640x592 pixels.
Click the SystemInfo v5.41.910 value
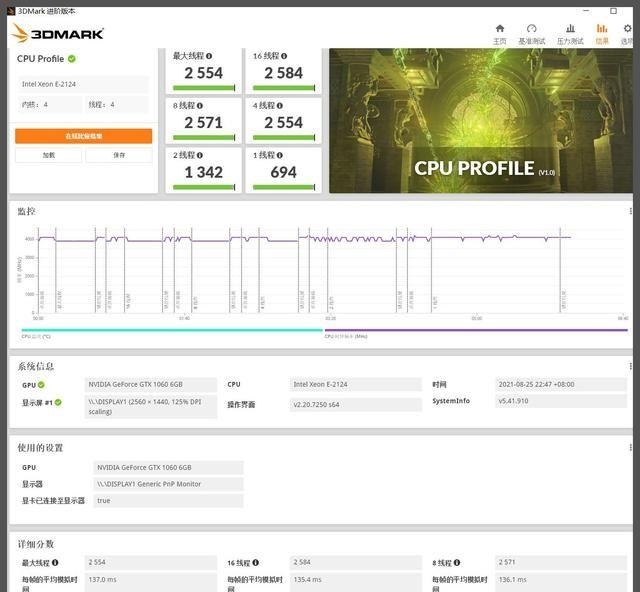point(560,401)
